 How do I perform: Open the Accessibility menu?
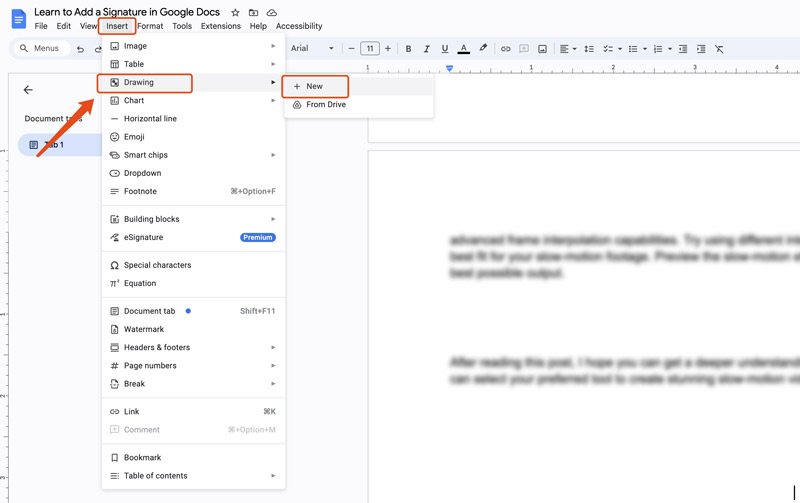(299, 26)
